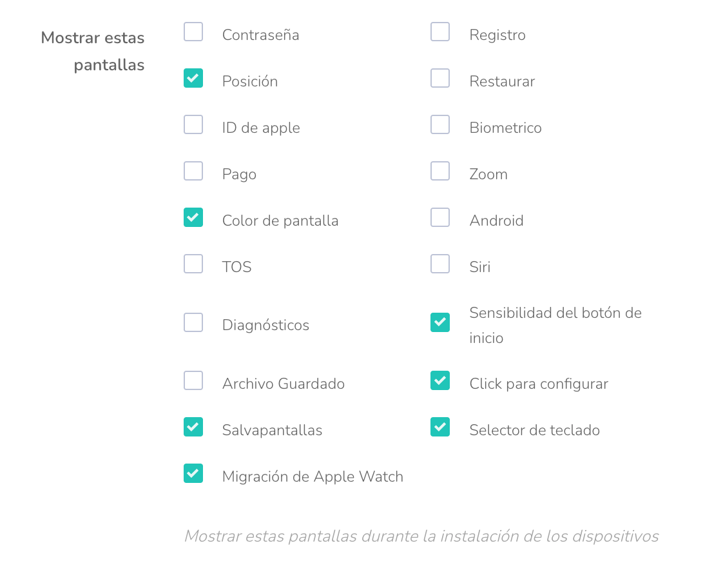This screenshot has height=588, width=714.
Task: Select the Archivo Guardado checkbox
Action: [193, 380]
